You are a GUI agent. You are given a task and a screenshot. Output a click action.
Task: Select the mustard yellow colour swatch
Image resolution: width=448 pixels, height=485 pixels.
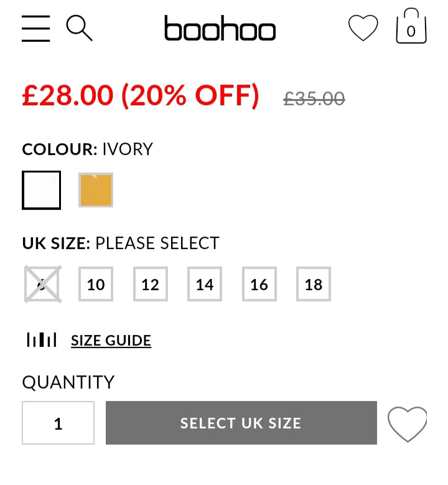pyautogui.click(x=96, y=190)
